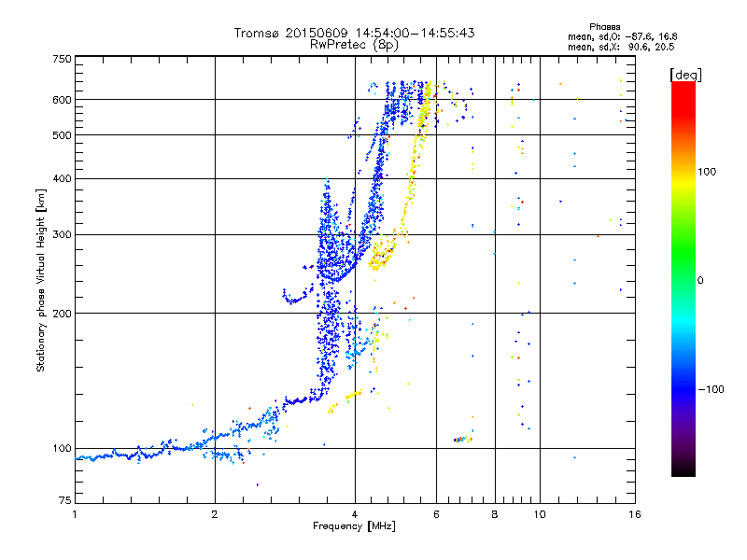Click the '750' y-axis tick label
The image size is (747, 560).
pos(62,59)
